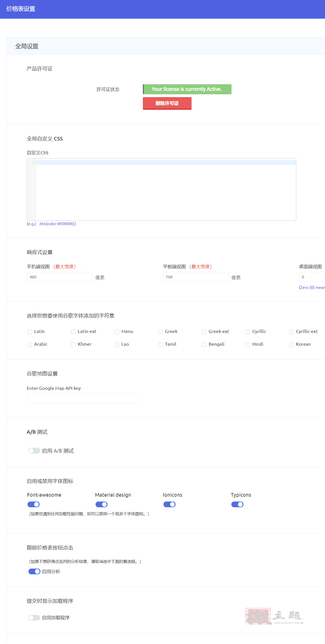Check the Cyrillic checkbox
This screenshot has height=644, width=325.
[x=248, y=332]
